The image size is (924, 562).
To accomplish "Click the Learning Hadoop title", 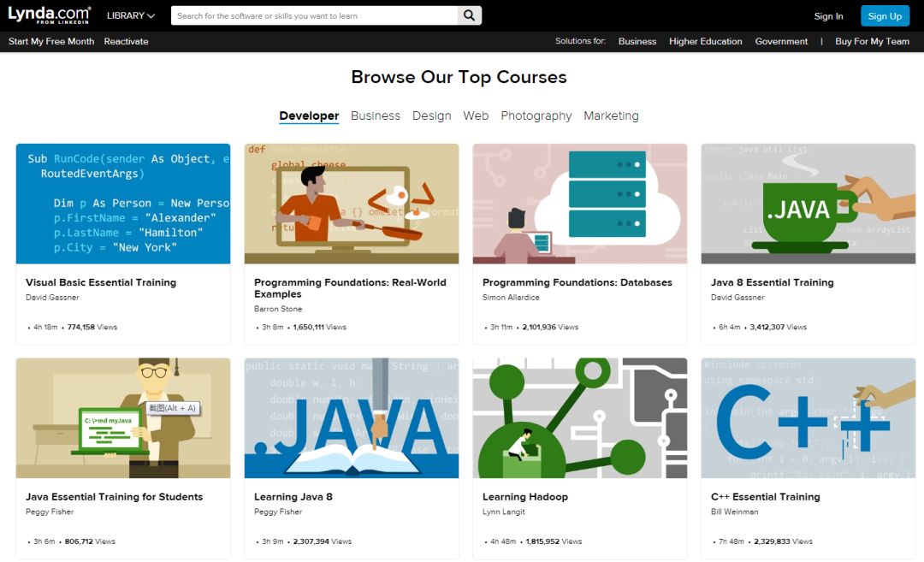I will (525, 497).
